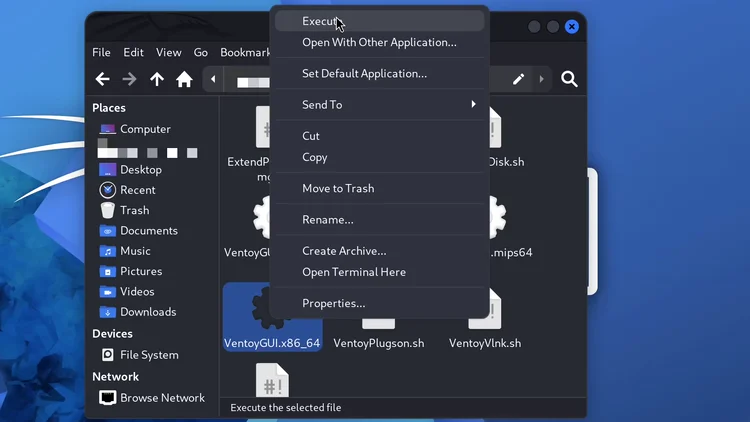Choose Set Default Application

click(380, 73)
